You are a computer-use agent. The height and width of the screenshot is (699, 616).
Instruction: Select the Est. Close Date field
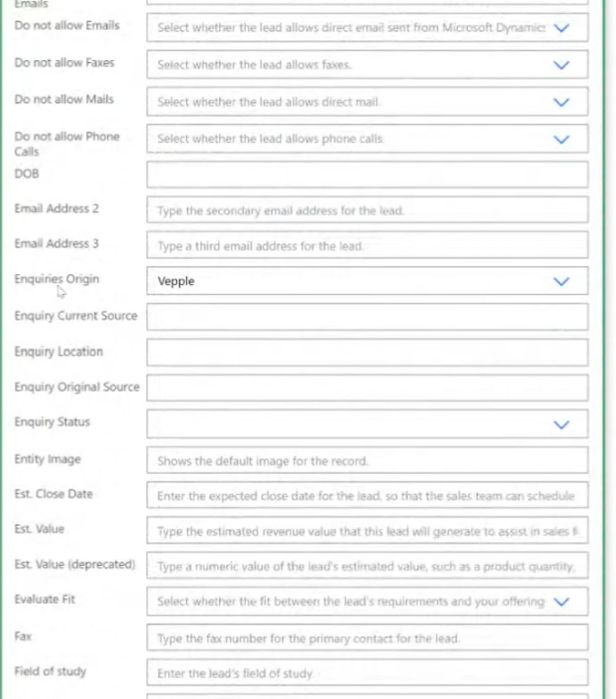point(367,495)
